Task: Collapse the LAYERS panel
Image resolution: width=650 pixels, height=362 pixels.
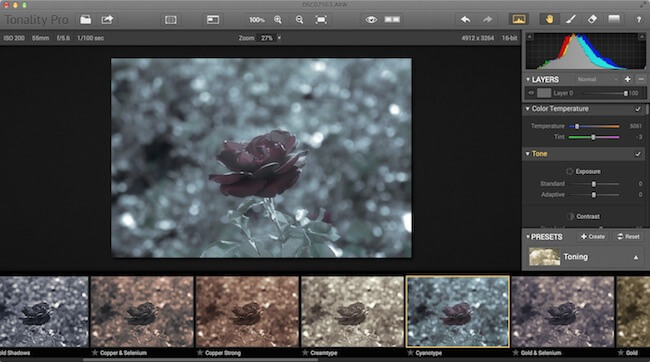Action: click(528, 79)
